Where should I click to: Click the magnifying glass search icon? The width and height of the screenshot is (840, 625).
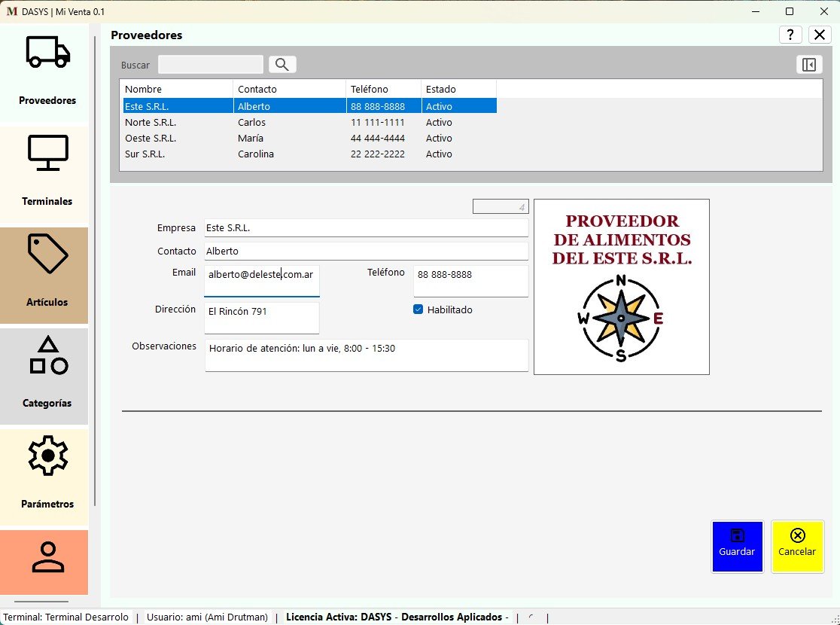point(282,65)
